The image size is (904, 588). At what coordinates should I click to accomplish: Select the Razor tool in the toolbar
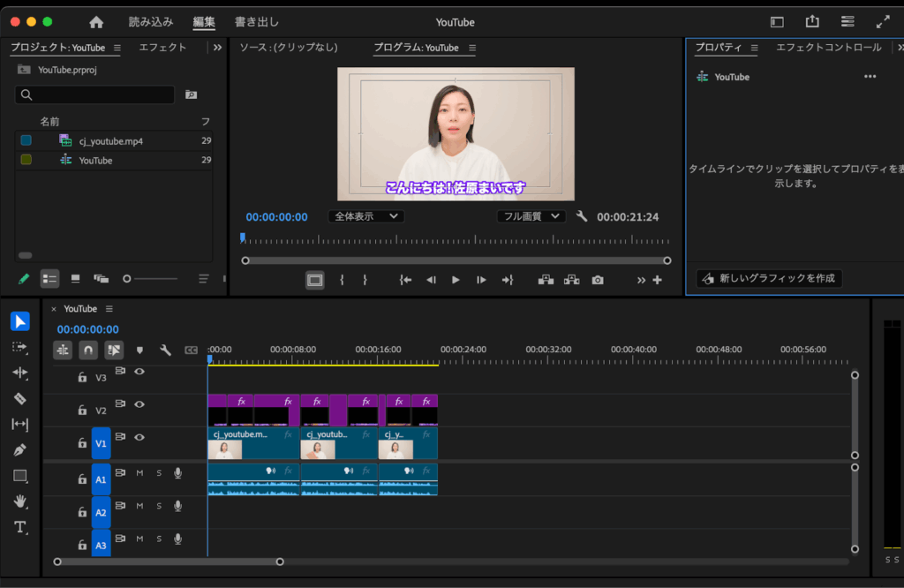point(20,398)
